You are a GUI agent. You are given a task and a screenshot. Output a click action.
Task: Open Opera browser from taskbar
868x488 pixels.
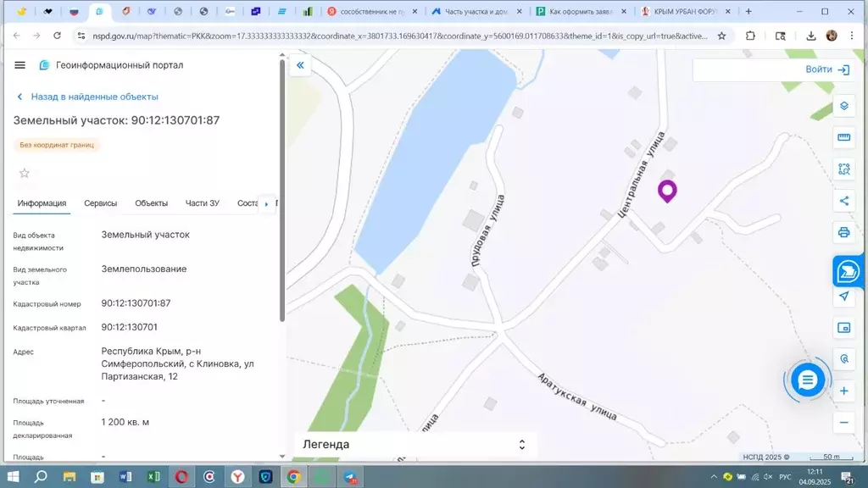[181, 476]
